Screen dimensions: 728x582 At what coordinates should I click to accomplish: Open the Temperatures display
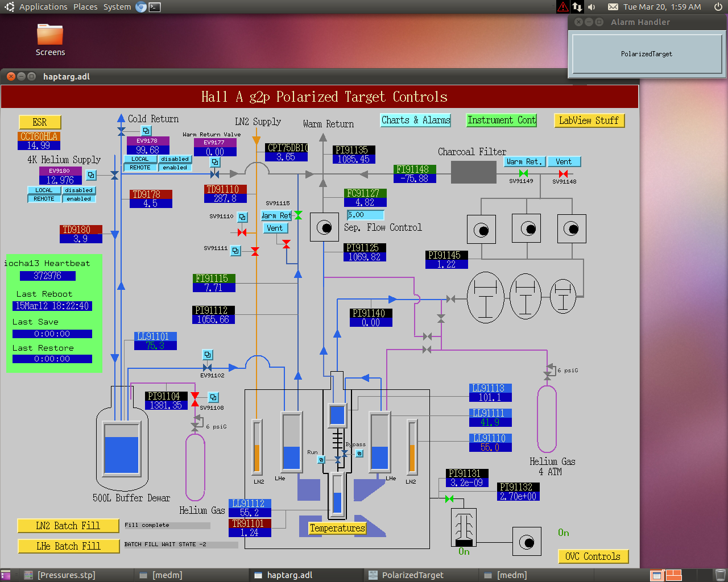pos(337,528)
